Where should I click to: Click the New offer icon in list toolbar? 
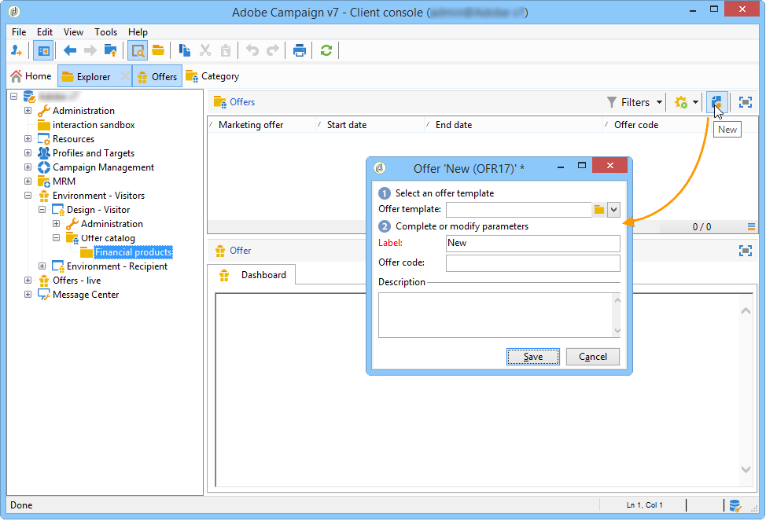[716, 102]
